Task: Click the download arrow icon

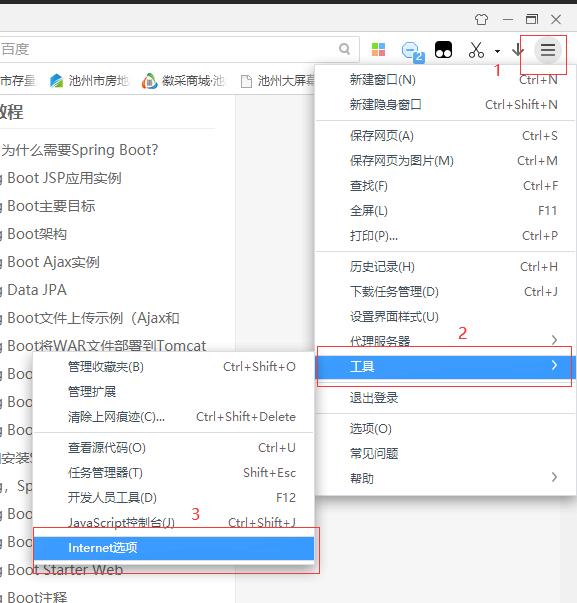Action: [518, 50]
